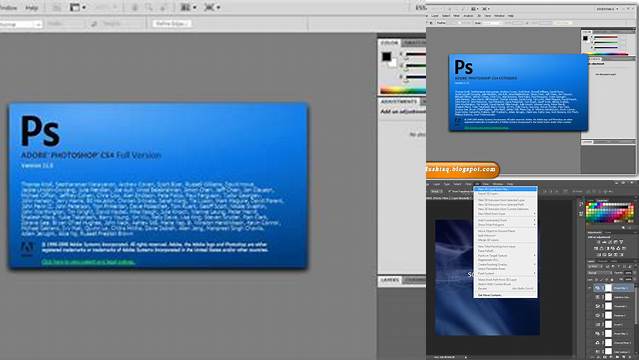639x360 pixels.
Task: Open the Screen Mode dropdown
Action: click(212, 7)
